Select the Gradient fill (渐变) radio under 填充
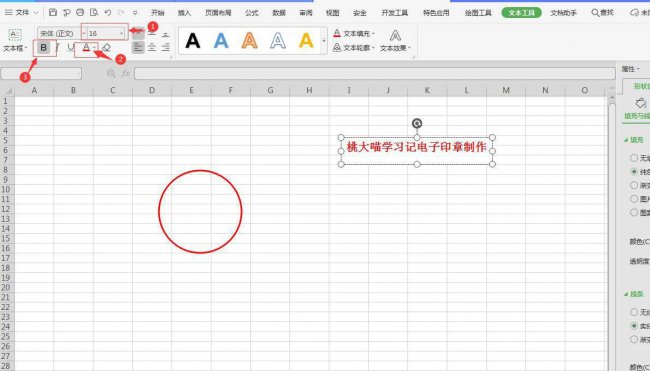Image resolution: width=650 pixels, height=371 pixels. 634,185
